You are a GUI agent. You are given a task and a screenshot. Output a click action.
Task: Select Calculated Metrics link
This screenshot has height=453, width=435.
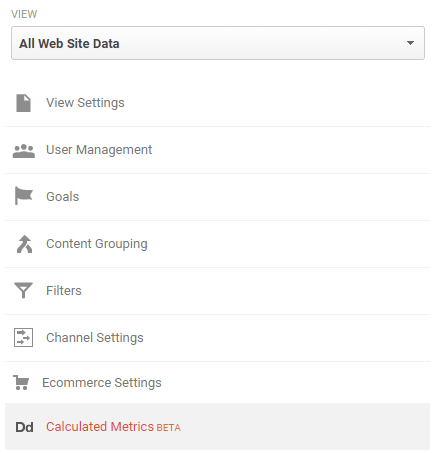100,427
